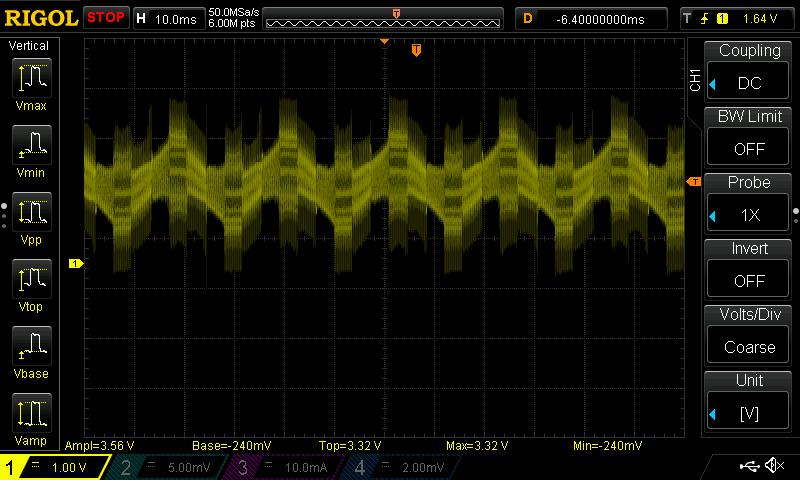Viewport: 800px width, 480px height.
Task: Click the USB connection status icon
Action: (749, 465)
